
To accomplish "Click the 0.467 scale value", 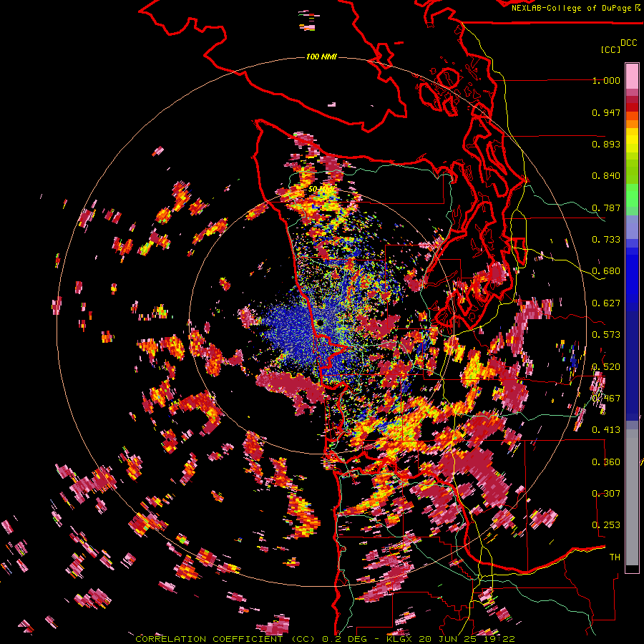I will click(606, 399).
